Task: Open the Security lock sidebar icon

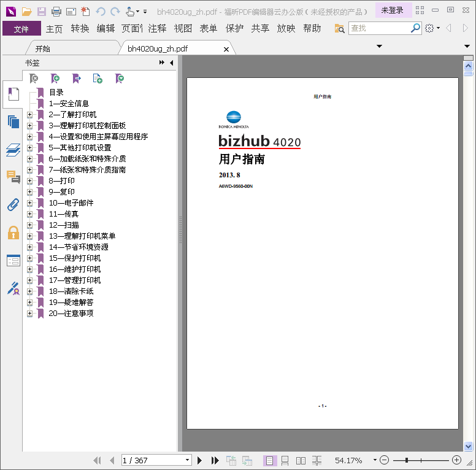Action: 13,233
